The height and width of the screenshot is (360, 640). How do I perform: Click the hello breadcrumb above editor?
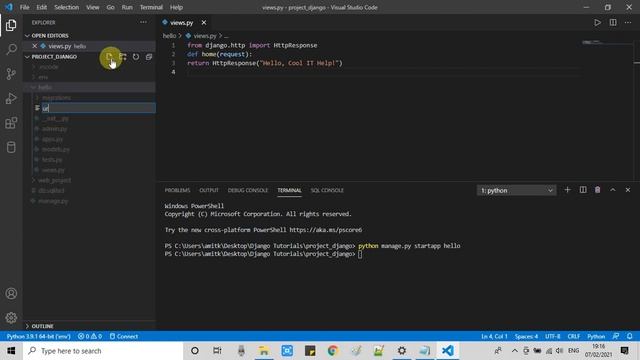point(169,36)
